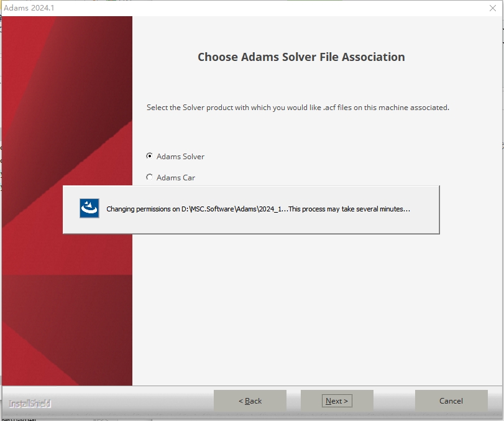
Task: Go back with the Back button
Action: click(x=250, y=401)
